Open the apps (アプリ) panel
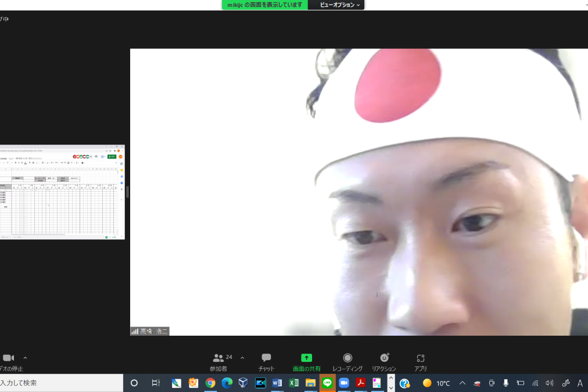Image resolution: width=588 pixels, height=392 pixels. (x=421, y=361)
